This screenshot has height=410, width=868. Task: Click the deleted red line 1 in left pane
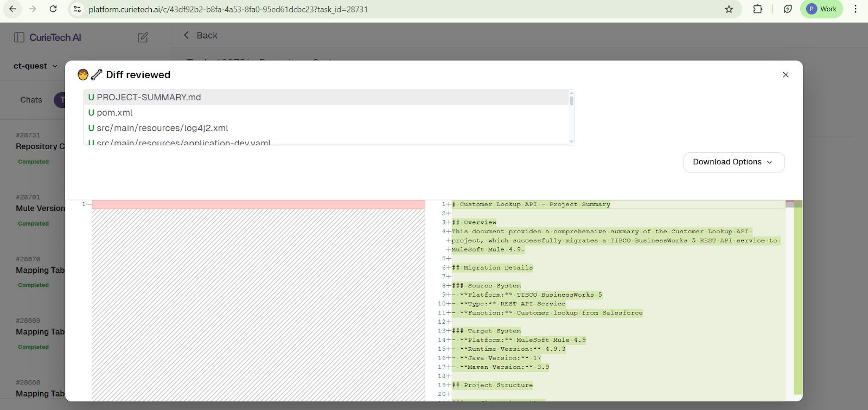(x=258, y=204)
